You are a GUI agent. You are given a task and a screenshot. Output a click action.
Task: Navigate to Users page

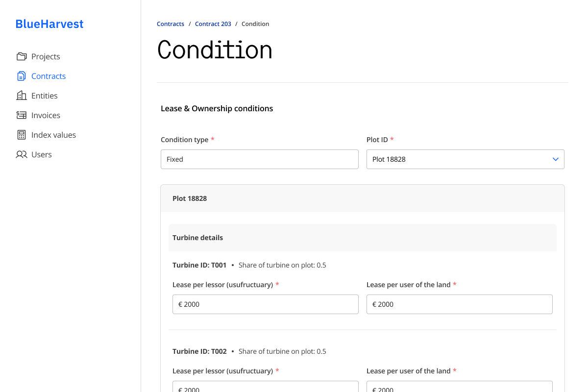(x=41, y=154)
